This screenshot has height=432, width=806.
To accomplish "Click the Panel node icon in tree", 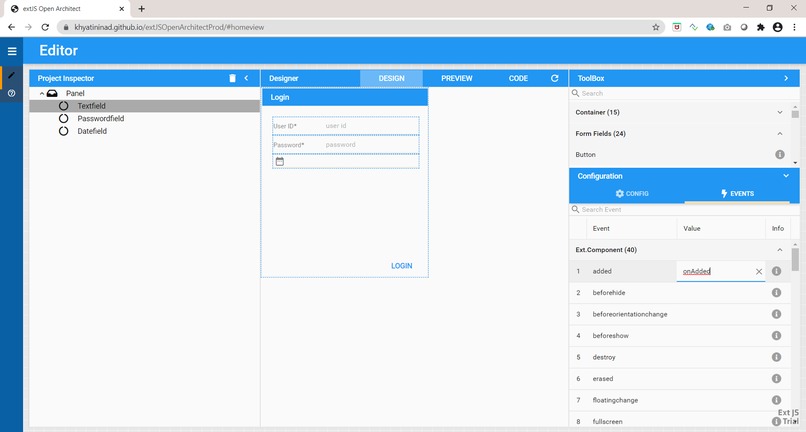I will click(52, 94).
